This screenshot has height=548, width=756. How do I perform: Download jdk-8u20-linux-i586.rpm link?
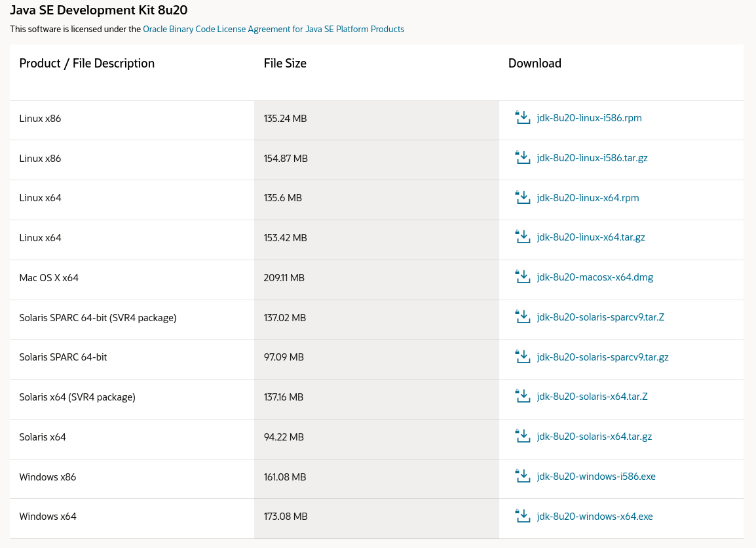[x=589, y=118]
